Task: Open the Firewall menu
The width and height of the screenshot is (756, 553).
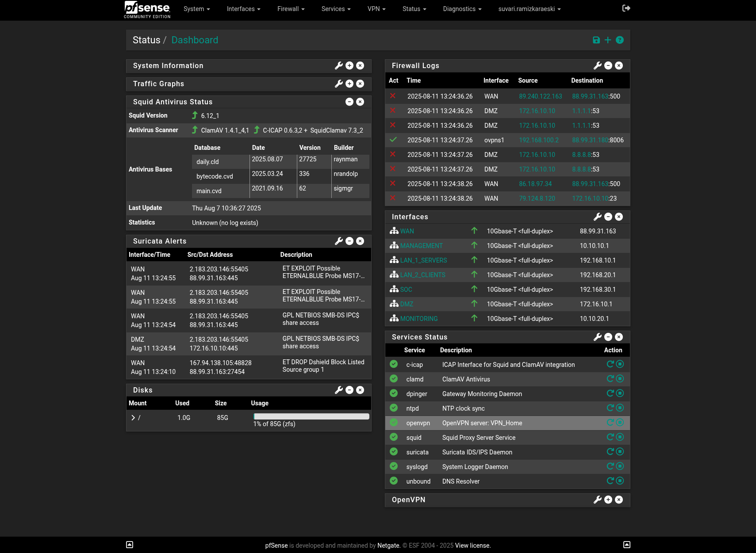Action: 291,9
